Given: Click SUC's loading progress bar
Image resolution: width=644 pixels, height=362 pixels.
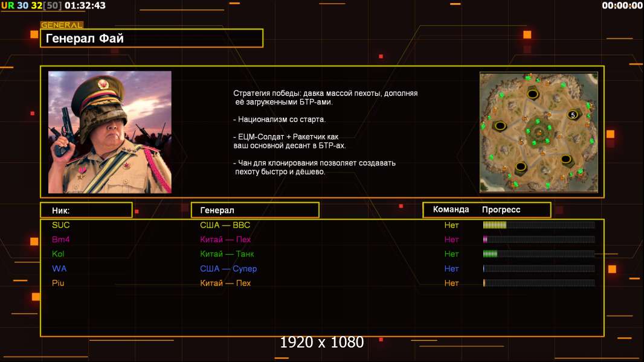Looking at the screenshot, I should (539, 224).
